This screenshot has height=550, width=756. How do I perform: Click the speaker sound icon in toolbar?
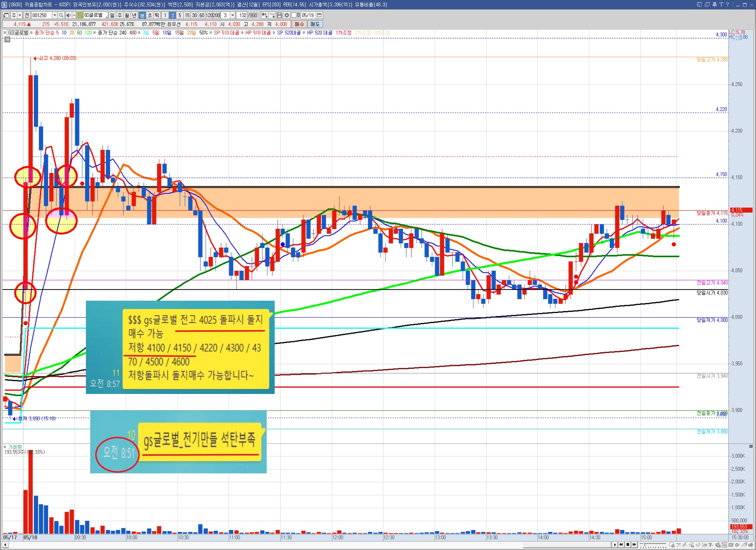click(x=68, y=15)
